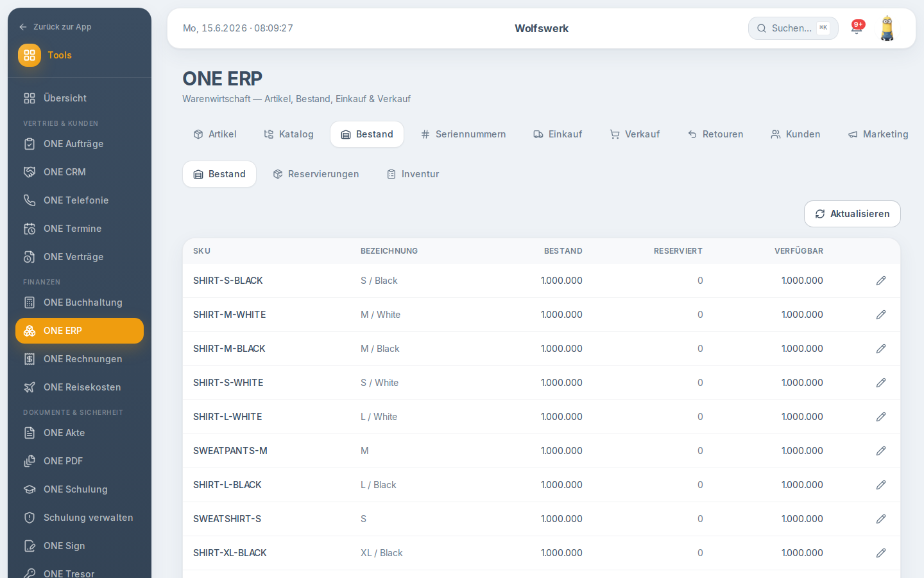The width and height of the screenshot is (924, 578).
Task: Open the Marketing tab
Action: (878, 134)
